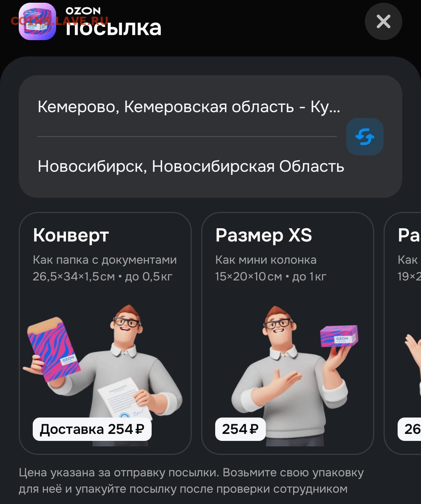
Task: Select the Конверт package card
Action: pyautogui.click(x=105, y=333)
